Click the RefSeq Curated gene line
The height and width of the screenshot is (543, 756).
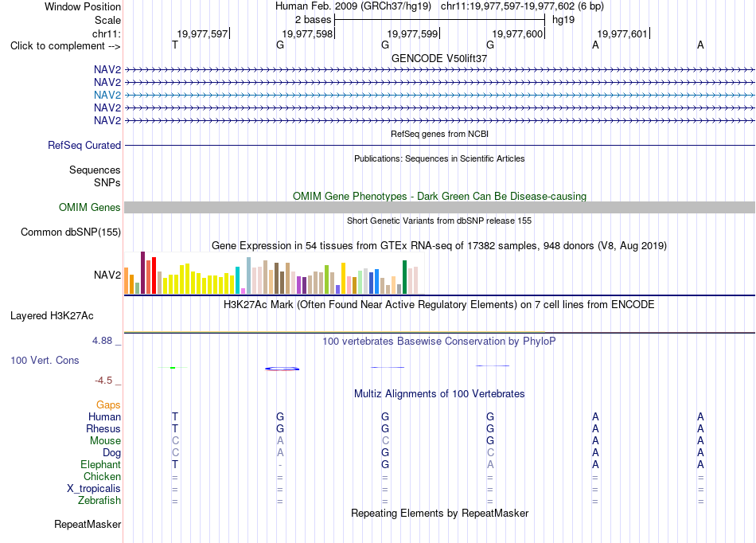pos(439,145)
